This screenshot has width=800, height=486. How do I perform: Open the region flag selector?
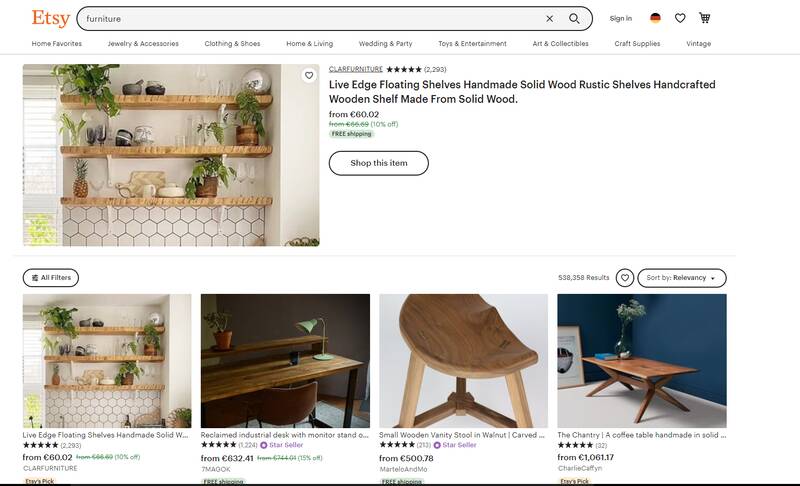(x=655, y=18)
